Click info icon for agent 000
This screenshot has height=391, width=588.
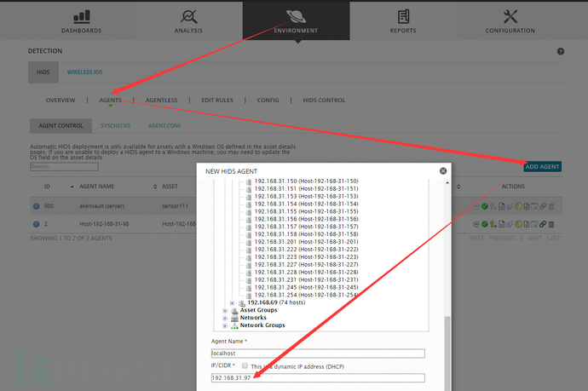[37, 206]
